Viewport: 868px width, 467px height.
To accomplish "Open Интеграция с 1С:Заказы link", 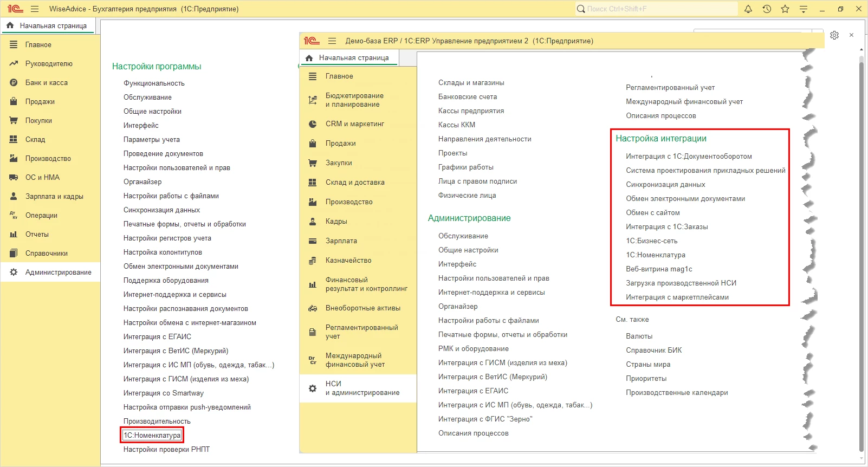I will tap(667, 227).
